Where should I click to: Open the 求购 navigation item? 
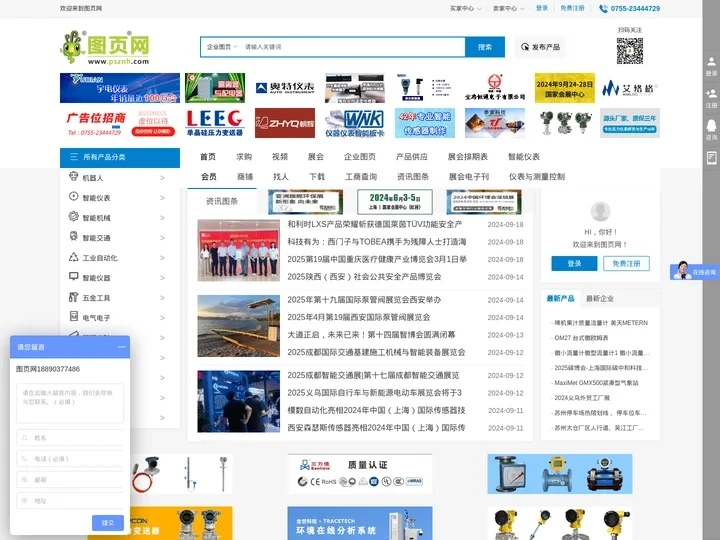(x=244, y=157)
